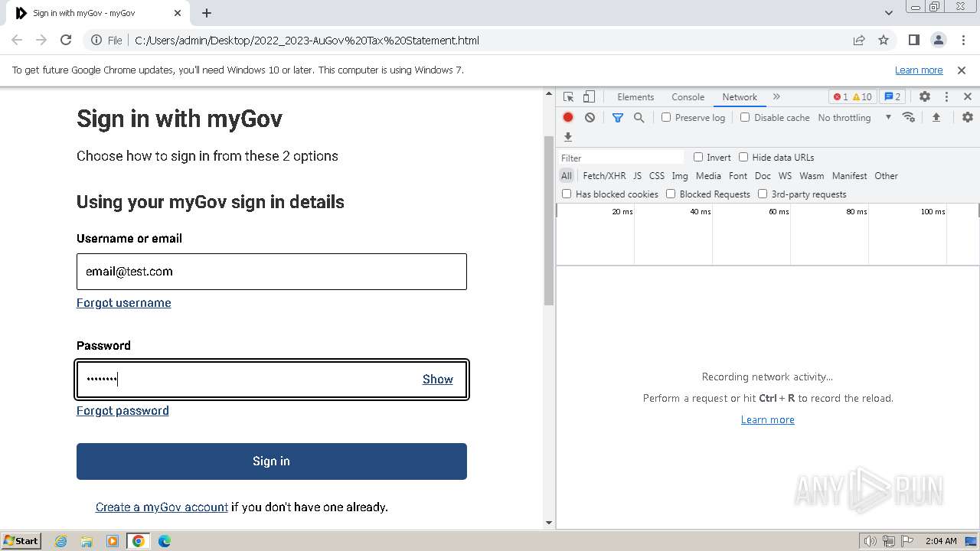Filter requests by Img
Image resolution: width=980 pixels, height=551 pixels.
pos(680,175)
